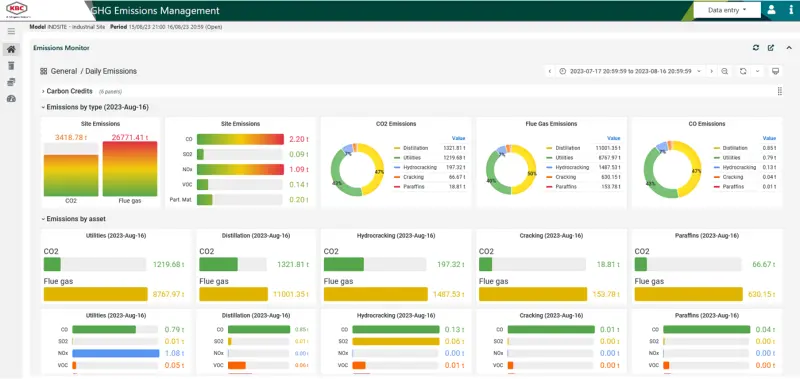Zoom out the time range
This screenshot has width=800, height=379.
724,71
